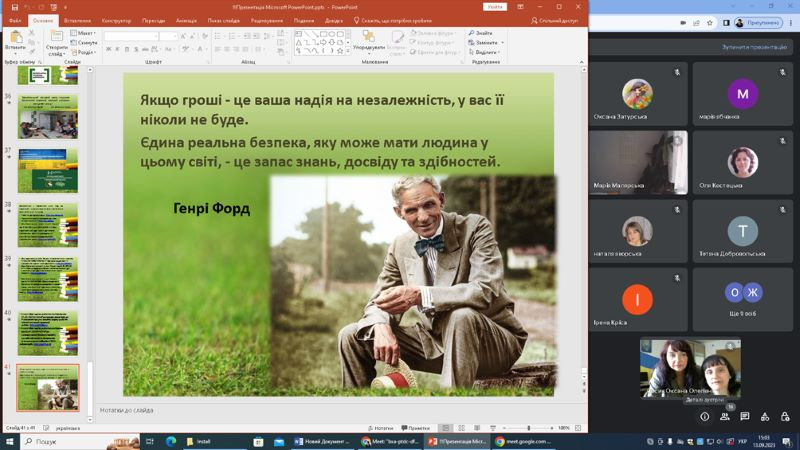The height and width of the screenshot is (450, 800).
Task: Switch to Normal view icon in status bar
Action: (446, 428)
